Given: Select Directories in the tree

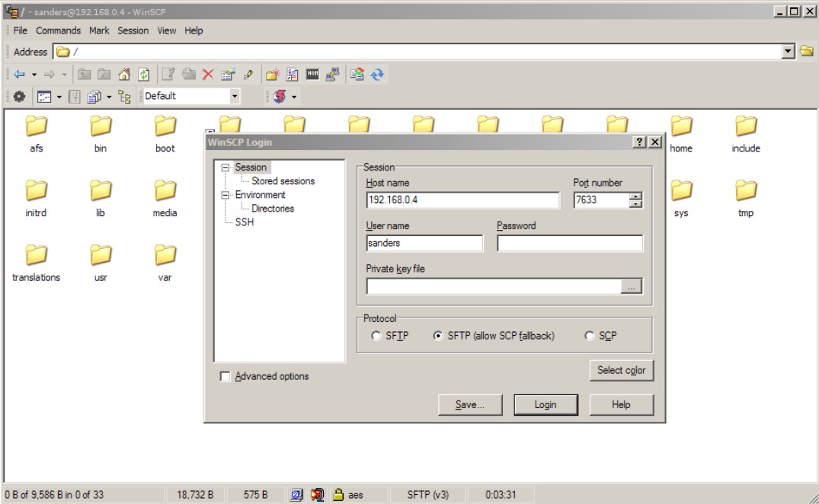Looking at the screenshot, I should coord(273,209).
